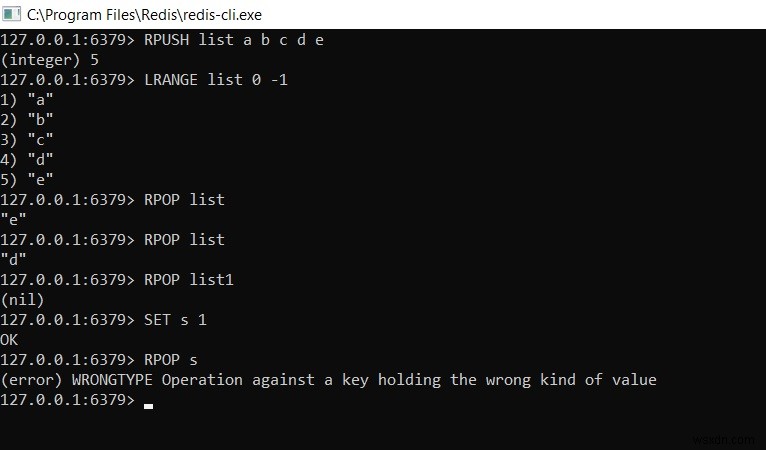Click the "d" output below second RPOP
This screenshot has width=766, height=450.
point(13,259)
